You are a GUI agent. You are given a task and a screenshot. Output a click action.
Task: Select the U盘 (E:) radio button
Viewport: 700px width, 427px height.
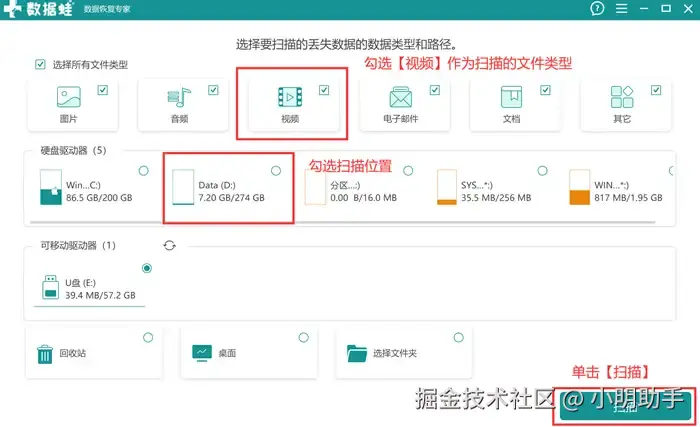[146, 268]
